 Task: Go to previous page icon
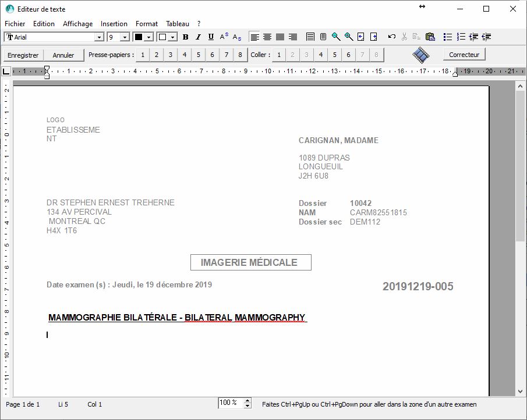click(x=361, y=37)
